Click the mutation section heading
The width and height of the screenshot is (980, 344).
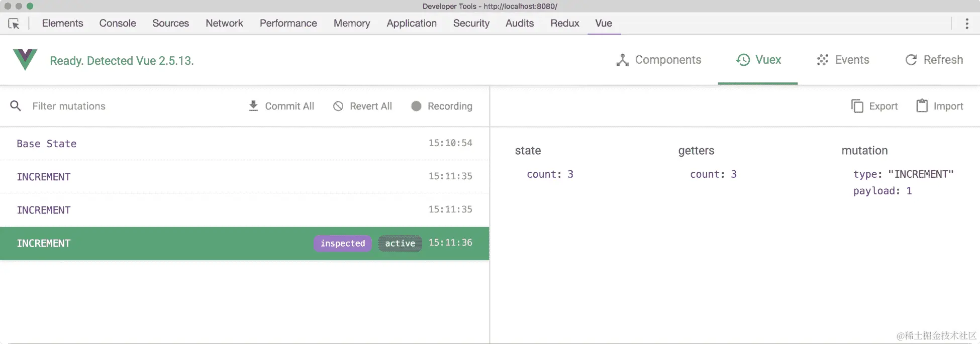point(864,151)
